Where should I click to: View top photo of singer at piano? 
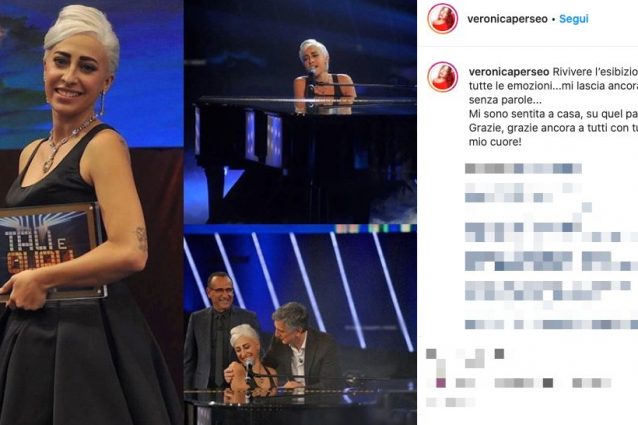click(x=300, y=111)
